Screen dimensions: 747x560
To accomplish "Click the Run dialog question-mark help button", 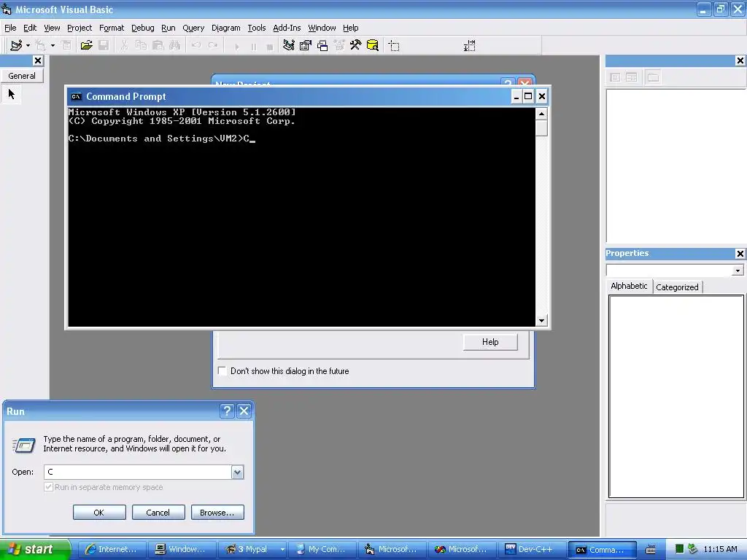I will click(x=227, y=411).
